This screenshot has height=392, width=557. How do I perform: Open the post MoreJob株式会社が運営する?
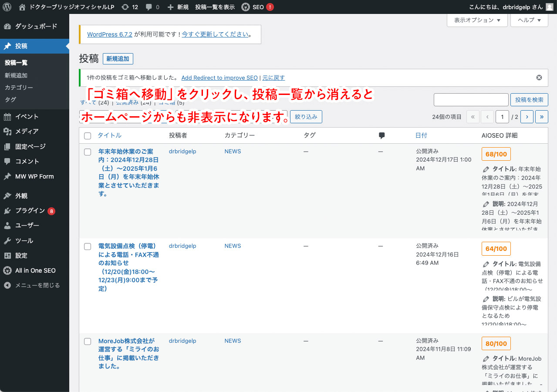tap(129, 354)
